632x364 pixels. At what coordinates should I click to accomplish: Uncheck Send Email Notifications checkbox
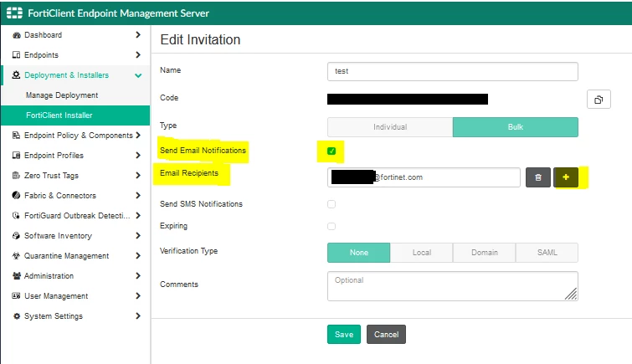pyautogui.click(x=331, y=151)
